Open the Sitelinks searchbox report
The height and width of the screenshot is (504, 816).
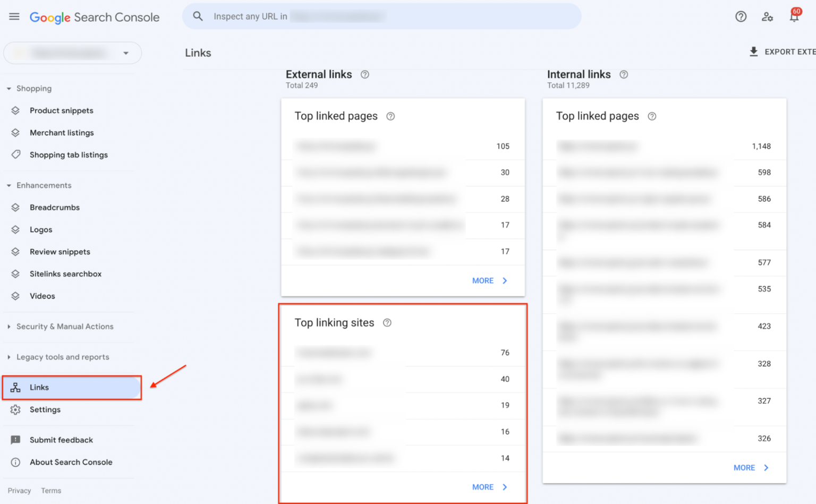pyautogui.click(x=65, y=274)
